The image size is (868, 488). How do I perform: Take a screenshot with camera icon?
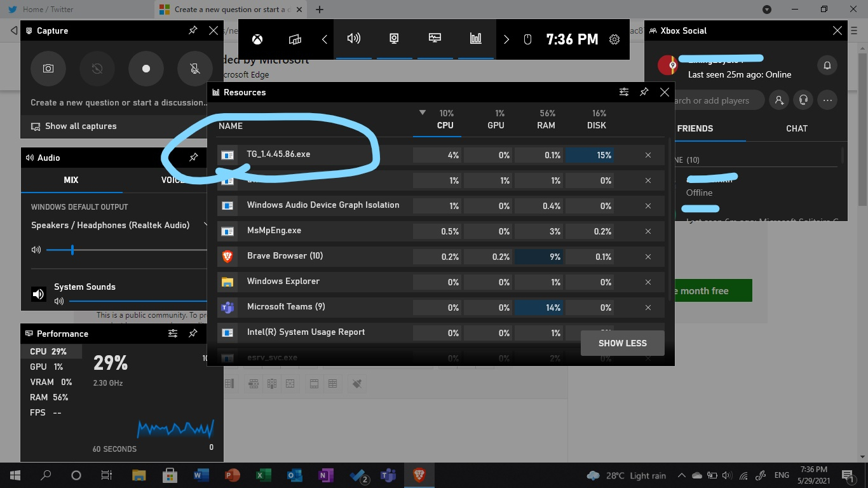coord(48,68)
